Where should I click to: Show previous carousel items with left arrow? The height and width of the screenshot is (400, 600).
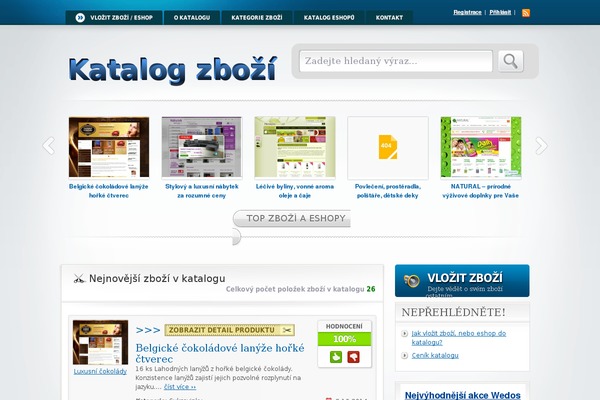pos(49,146)
